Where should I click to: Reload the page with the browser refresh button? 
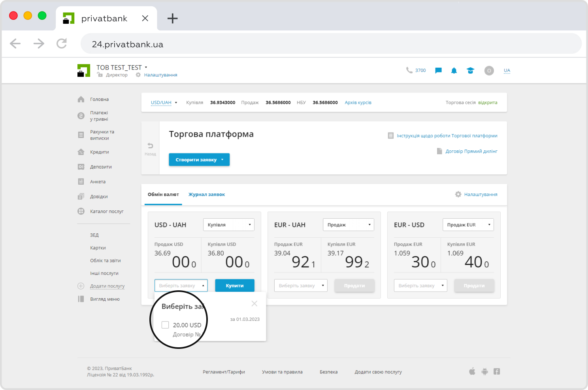tap(62, 44)
